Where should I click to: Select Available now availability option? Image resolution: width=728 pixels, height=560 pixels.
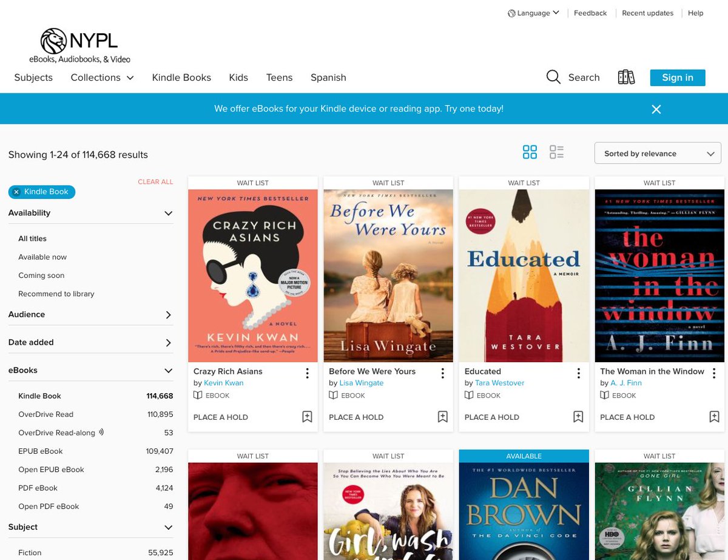42,257
